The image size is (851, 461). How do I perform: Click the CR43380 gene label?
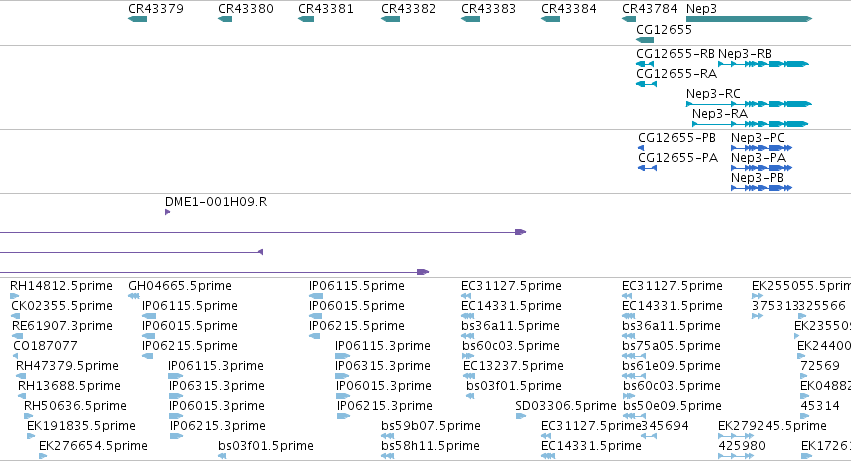tap(246, 9)
